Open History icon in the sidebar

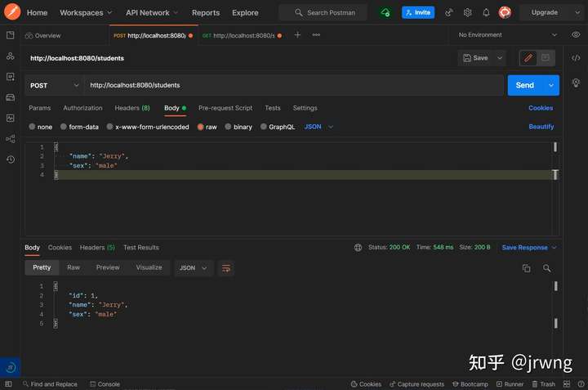pos(11,159)
